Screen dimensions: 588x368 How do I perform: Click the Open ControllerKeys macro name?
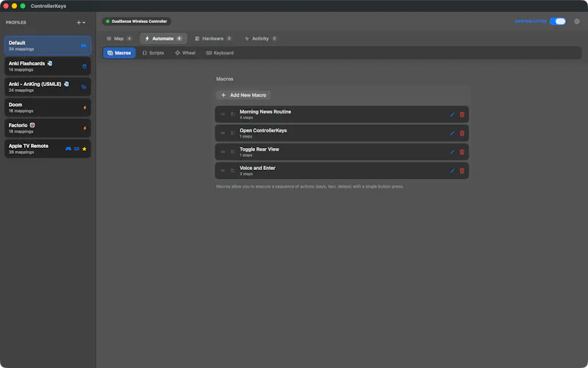point(263,130)
